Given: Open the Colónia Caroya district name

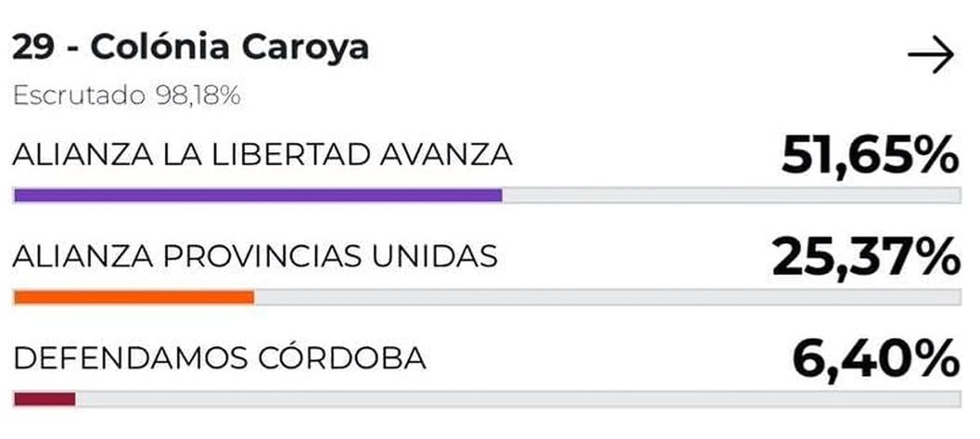Looking at the screenshot, I should (x=229, y=47).
